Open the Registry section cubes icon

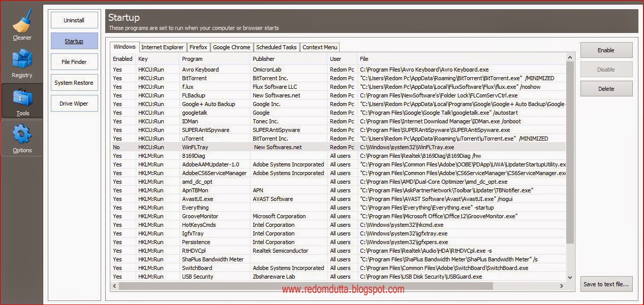coord(22,59)
